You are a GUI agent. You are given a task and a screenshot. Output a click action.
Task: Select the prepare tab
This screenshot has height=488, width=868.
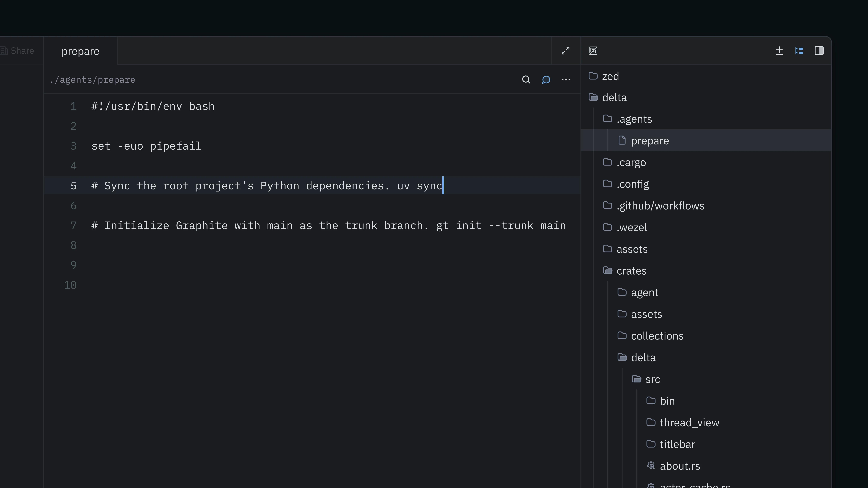point(80,51)
